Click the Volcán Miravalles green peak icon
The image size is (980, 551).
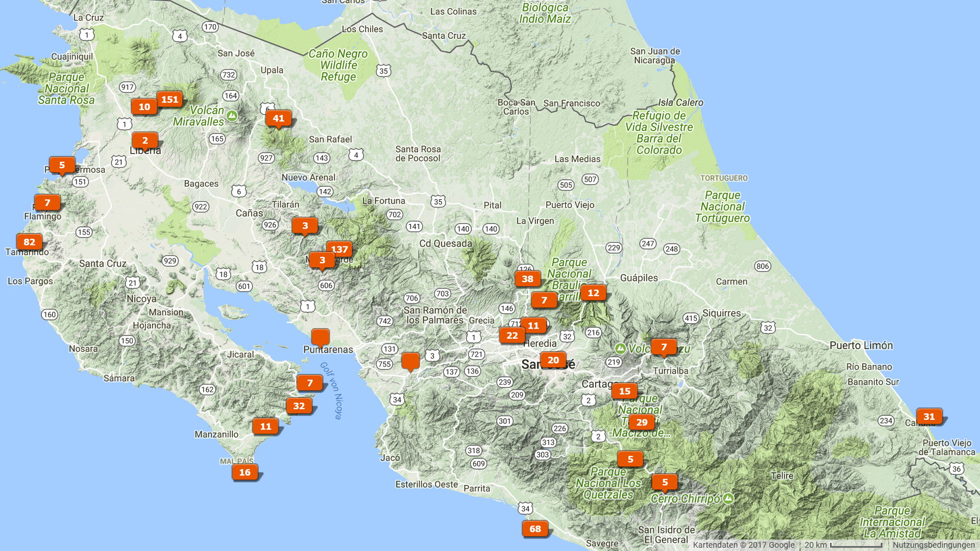click(232, 115)
